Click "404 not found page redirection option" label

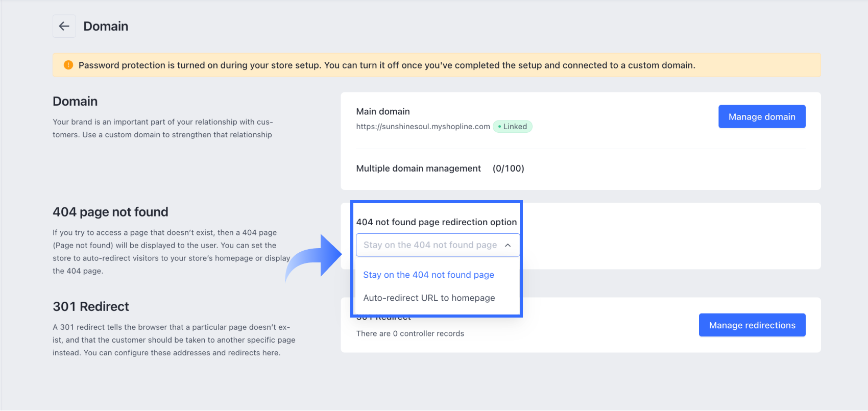437,222
